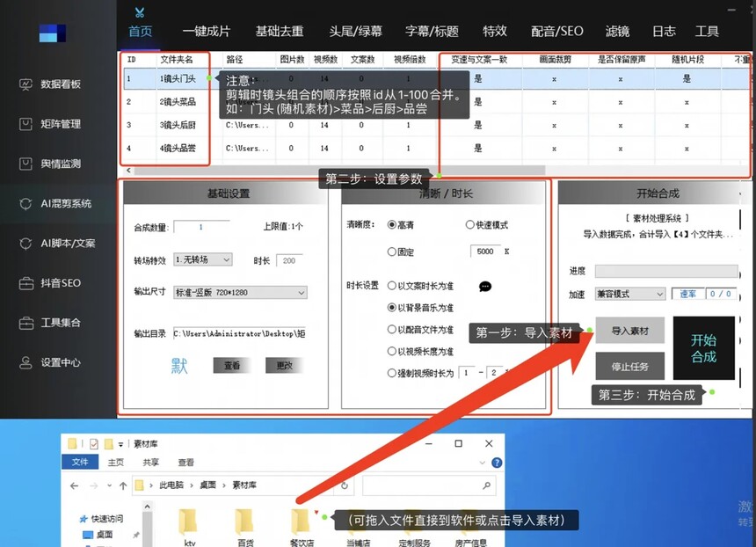Expand the 转场特效 dropdown
Screen dimensions: 756x547
pos(202,260)
